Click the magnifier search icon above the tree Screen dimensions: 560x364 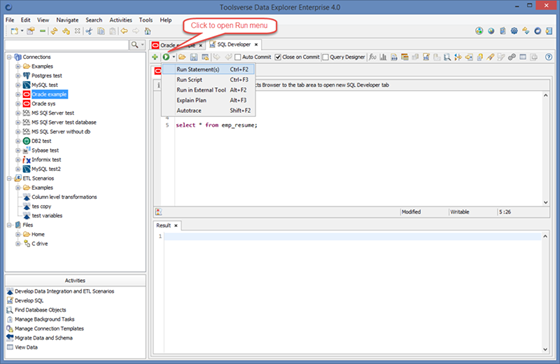click(135, 45)
